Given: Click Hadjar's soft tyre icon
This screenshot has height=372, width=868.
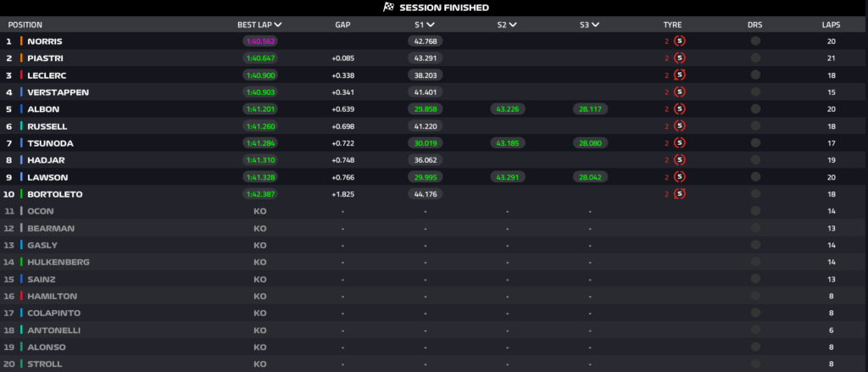Looking at the screenshot, I should [680, 159].
